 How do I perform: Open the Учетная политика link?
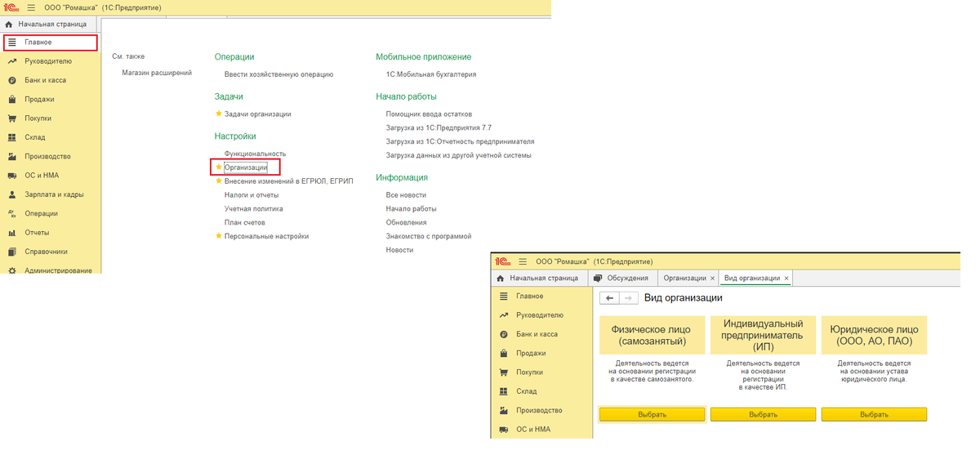point(253,208)
